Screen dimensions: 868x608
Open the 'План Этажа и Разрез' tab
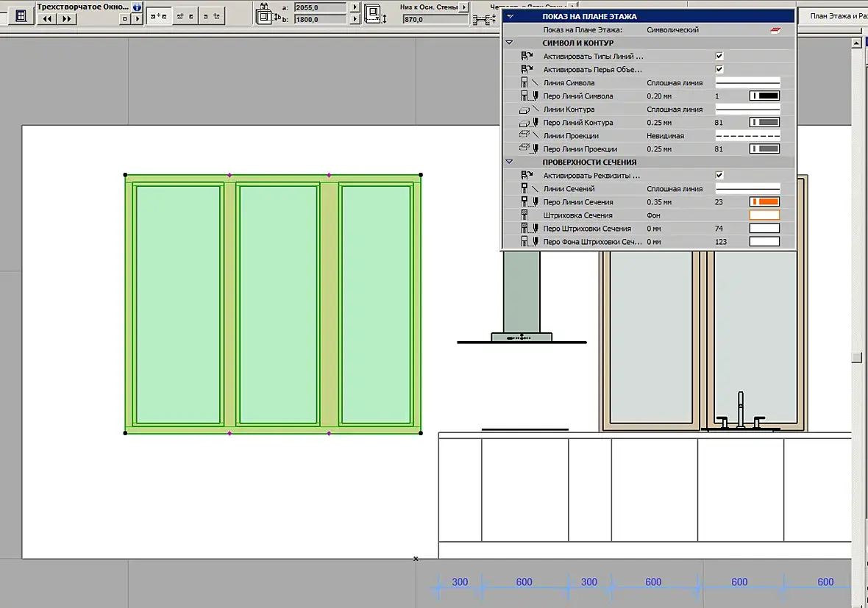tap(833, 15)
